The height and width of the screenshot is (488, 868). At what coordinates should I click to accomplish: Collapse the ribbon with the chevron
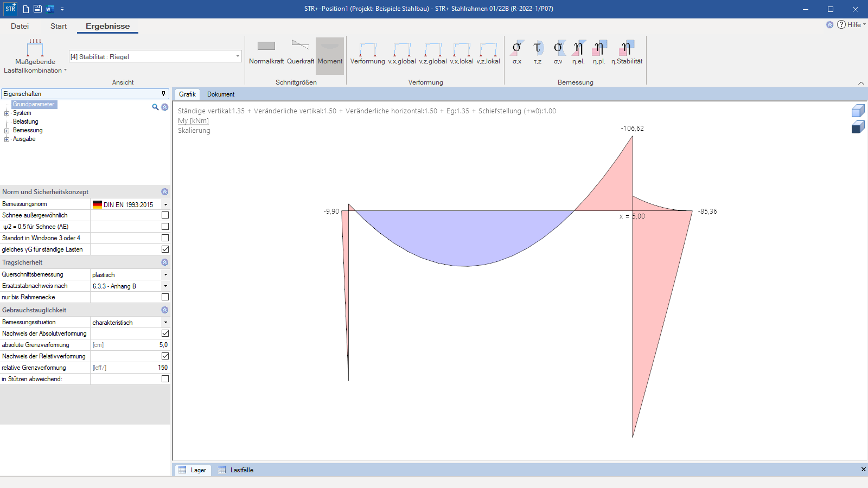861,83
